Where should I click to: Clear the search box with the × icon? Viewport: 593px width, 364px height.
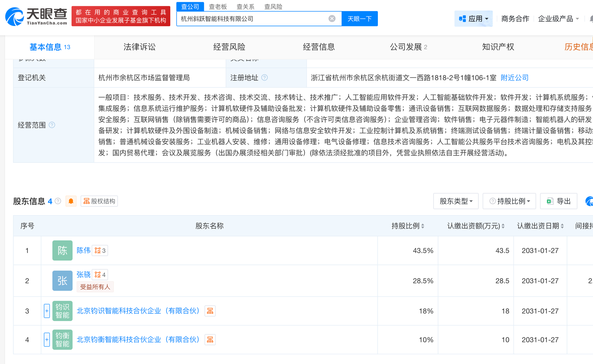332,18
